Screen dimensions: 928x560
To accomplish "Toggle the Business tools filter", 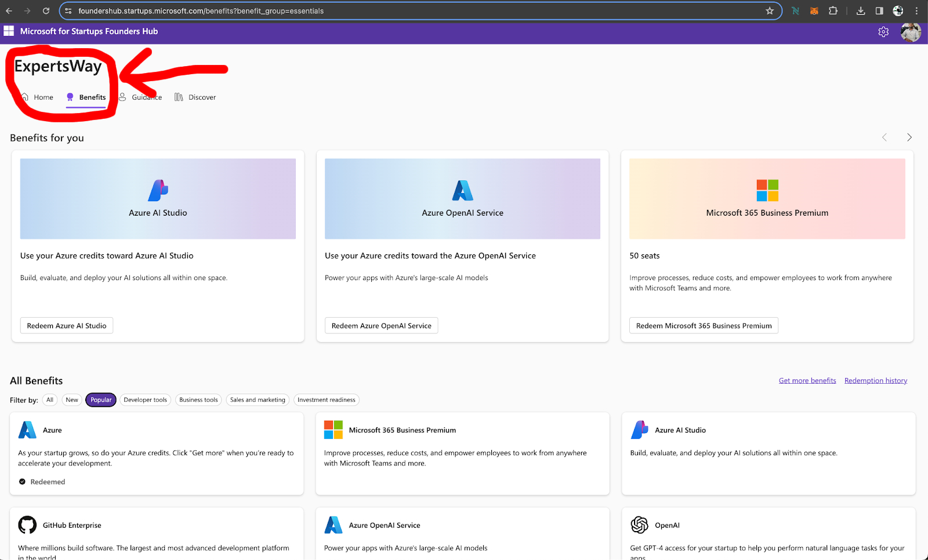I will [x=198, y=400].
